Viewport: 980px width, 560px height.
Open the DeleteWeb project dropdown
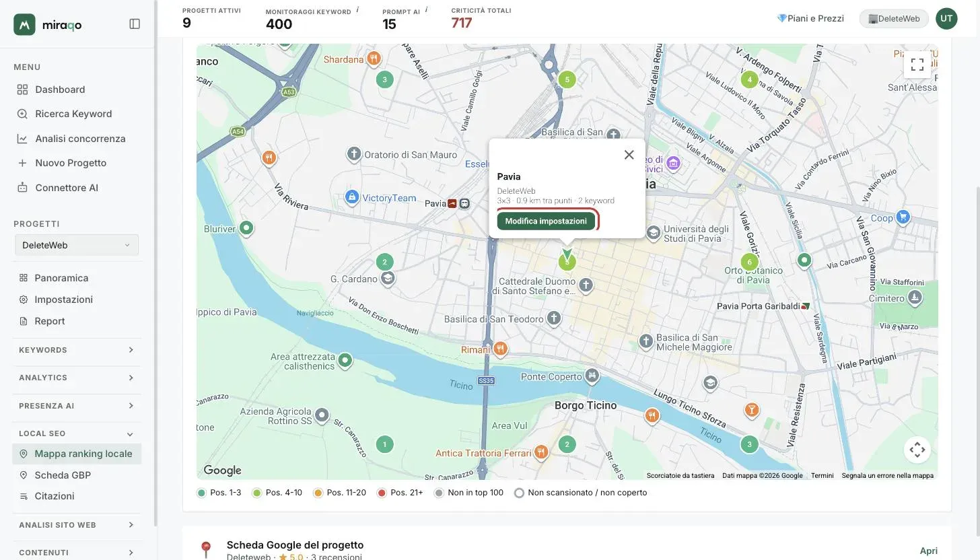[77, 245]
